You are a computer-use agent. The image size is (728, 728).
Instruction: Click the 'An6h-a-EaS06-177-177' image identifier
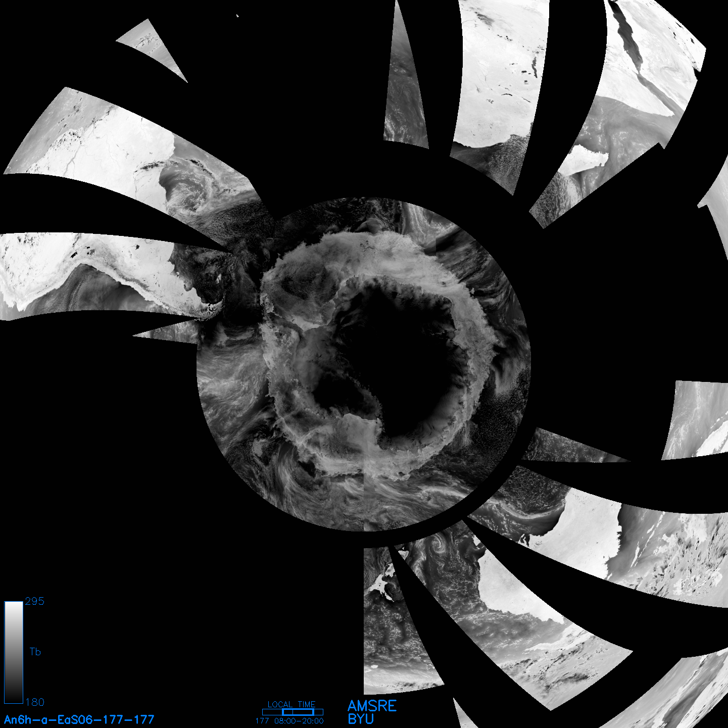79,719
